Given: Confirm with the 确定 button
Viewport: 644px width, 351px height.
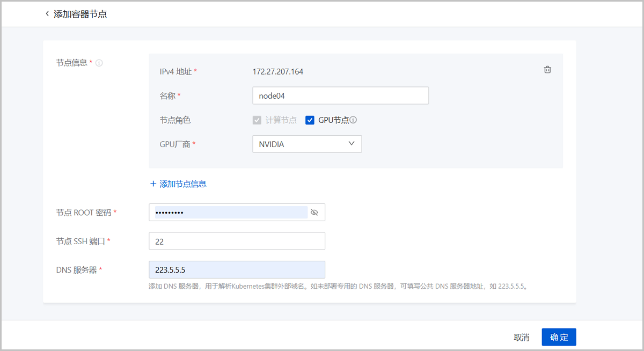Looking at the screenshot, I should coord(559,337).
